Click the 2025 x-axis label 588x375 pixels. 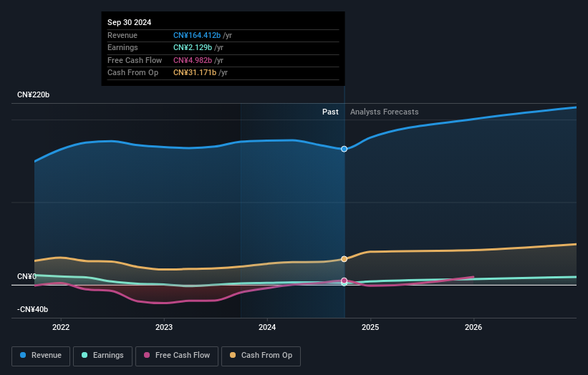click(370, 327)
